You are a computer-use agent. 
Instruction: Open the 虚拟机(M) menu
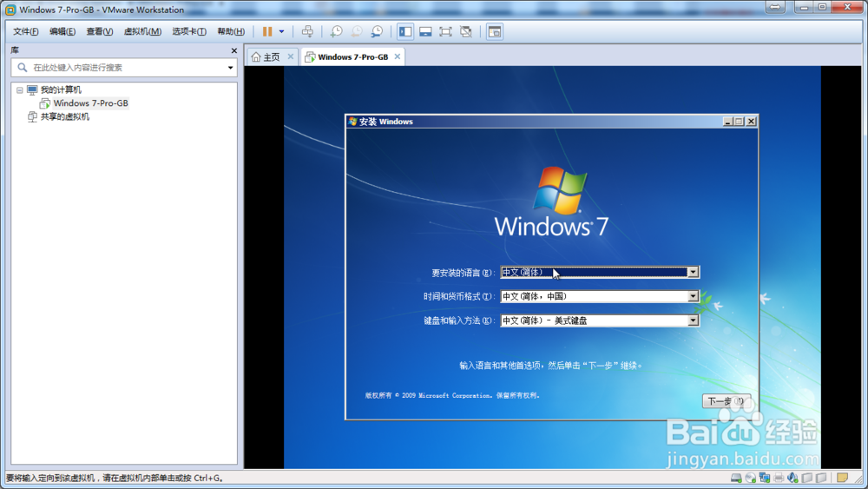point(142,31)
